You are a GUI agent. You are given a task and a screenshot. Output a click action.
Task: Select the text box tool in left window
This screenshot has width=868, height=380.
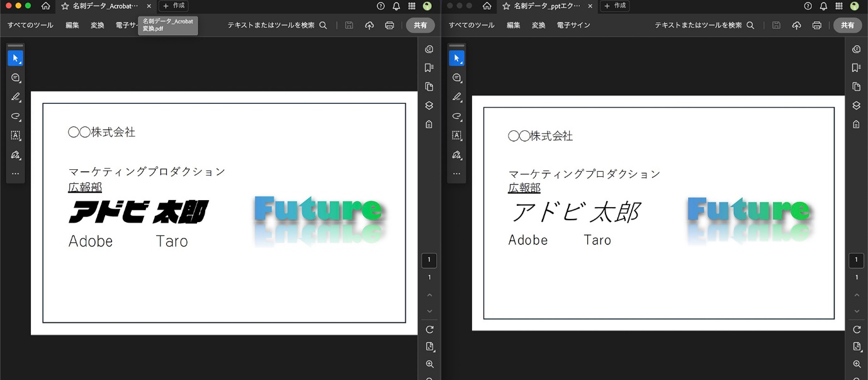[16, 135]
